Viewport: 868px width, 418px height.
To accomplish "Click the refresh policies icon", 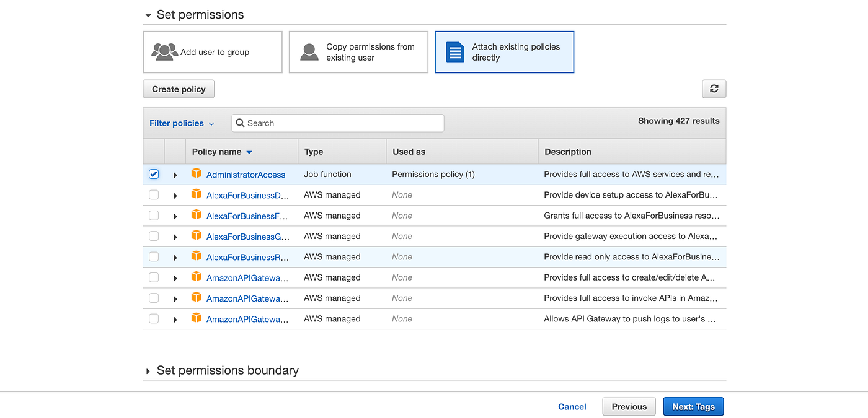I will [x=714, y=89].
